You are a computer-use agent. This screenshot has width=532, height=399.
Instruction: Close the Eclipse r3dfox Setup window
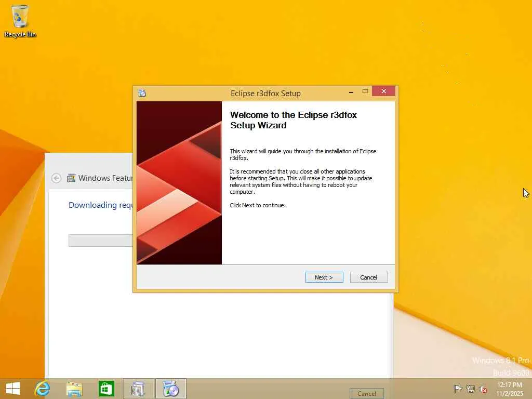384,91
